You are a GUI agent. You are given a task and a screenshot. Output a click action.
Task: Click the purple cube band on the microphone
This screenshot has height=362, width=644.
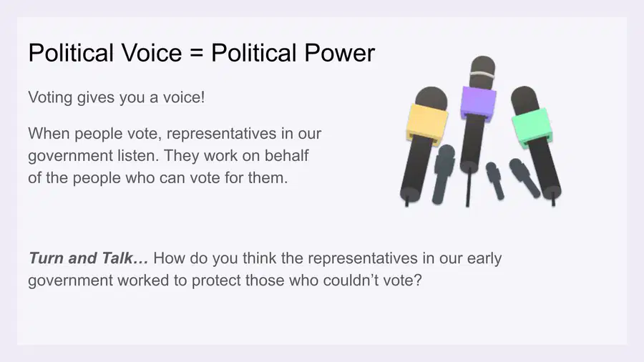pyautogui.click(x=478, y=102)
